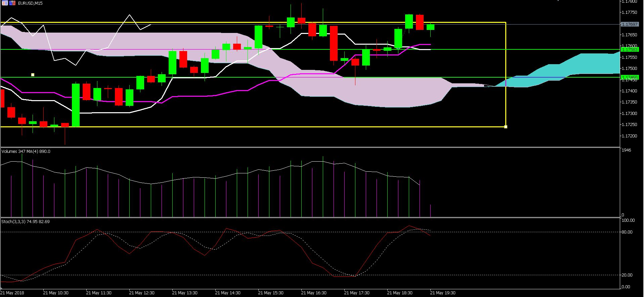The height and width of the screenshot is (297, 644).
Task: Open the blue-red Depth of Market icon
Action: click(x=12, y=3)
